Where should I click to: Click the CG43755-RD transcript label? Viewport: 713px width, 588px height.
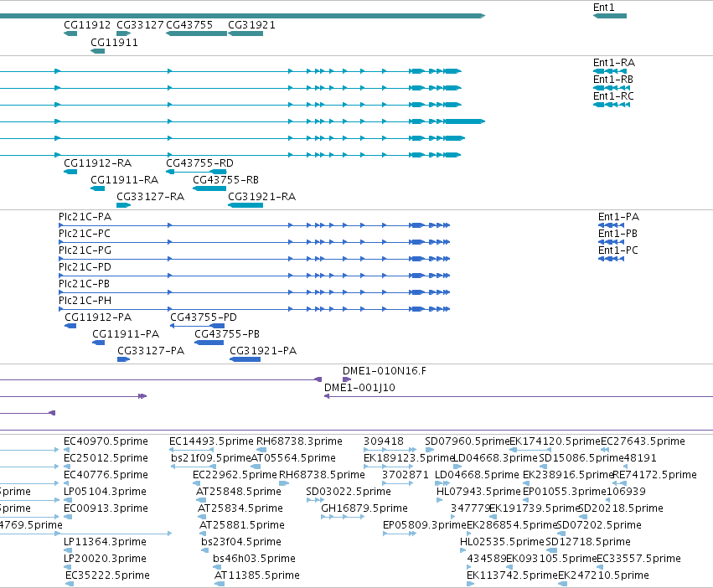(199, 163)
